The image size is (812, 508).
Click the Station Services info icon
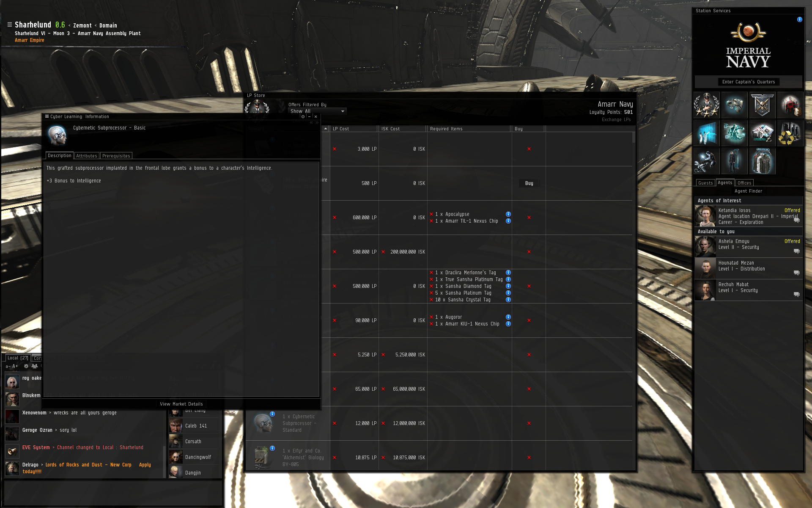pyautogui.click(x=799, y=19)
